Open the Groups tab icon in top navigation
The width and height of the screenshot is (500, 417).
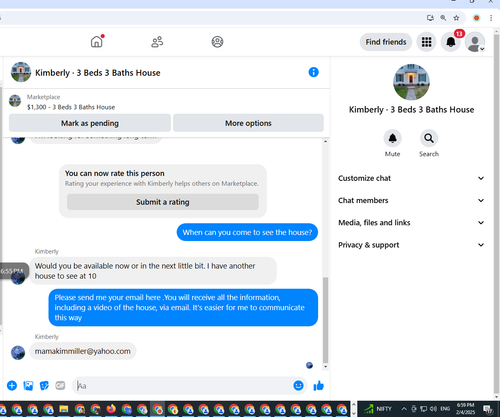217,42
